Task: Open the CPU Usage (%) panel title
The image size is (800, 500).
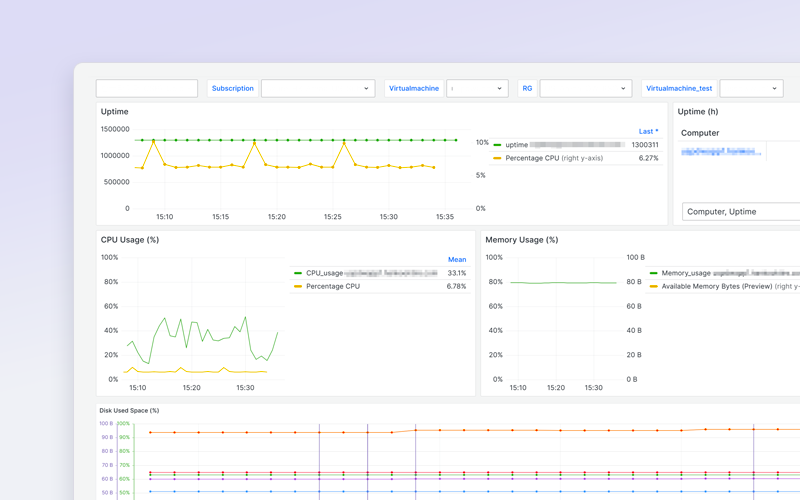Action: 130,240
